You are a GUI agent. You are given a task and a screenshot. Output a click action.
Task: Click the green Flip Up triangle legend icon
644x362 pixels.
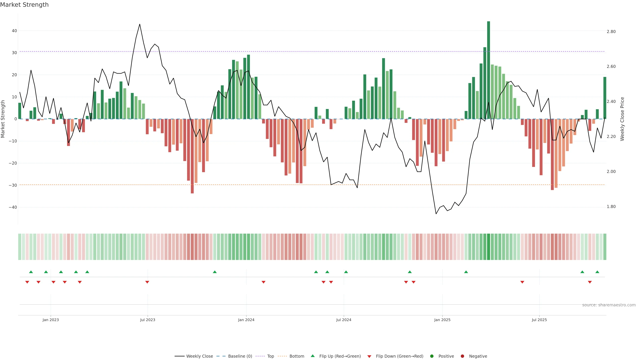tap(312, 356)
